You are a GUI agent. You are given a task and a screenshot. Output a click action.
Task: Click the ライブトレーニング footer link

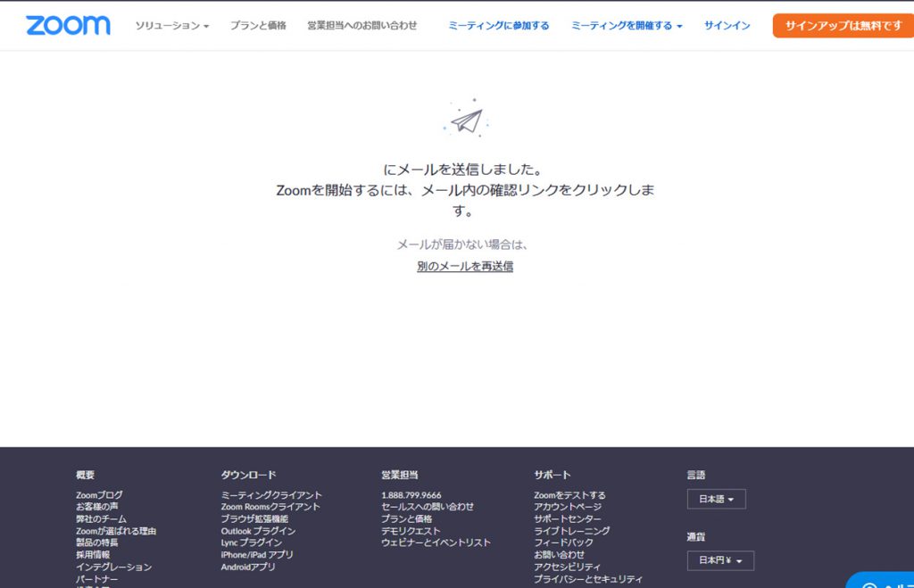pos(572,531)
